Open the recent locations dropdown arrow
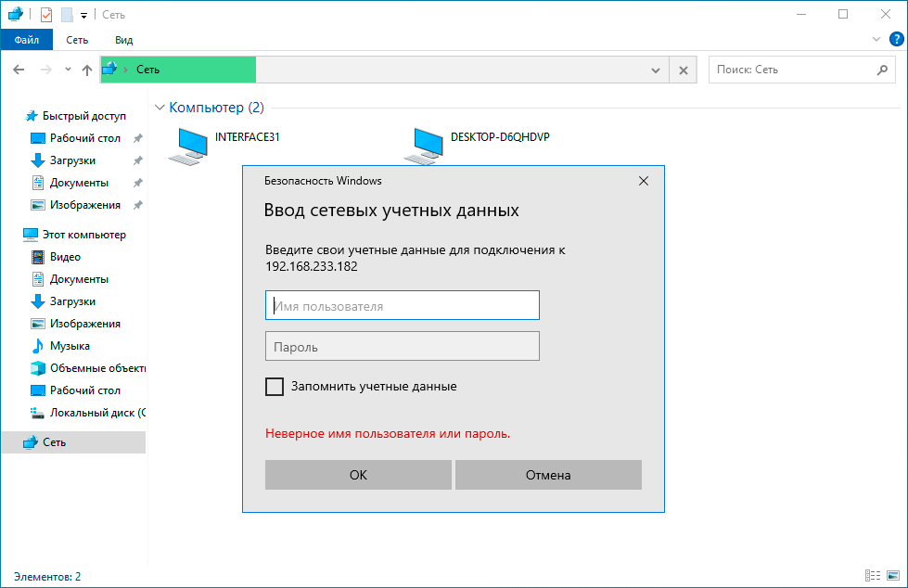This screenshot has height=588, width=908. pyautogui.click(x=68, y=70)
